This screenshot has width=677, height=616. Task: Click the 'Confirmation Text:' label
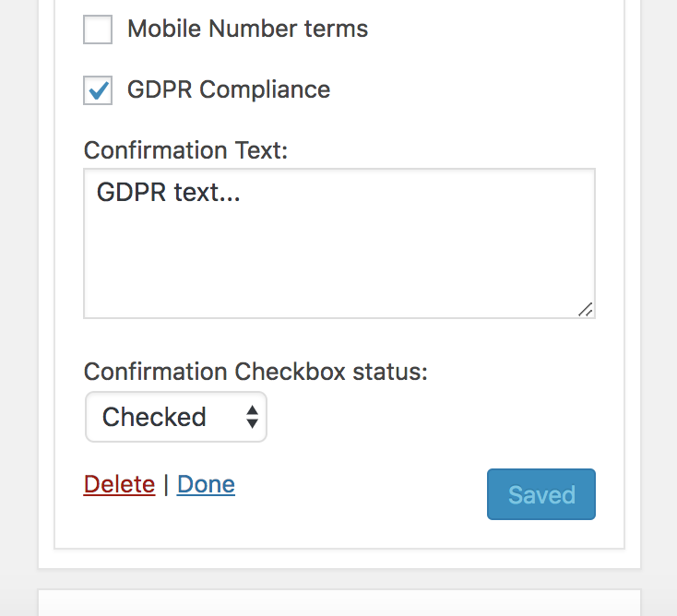(185, 150)
